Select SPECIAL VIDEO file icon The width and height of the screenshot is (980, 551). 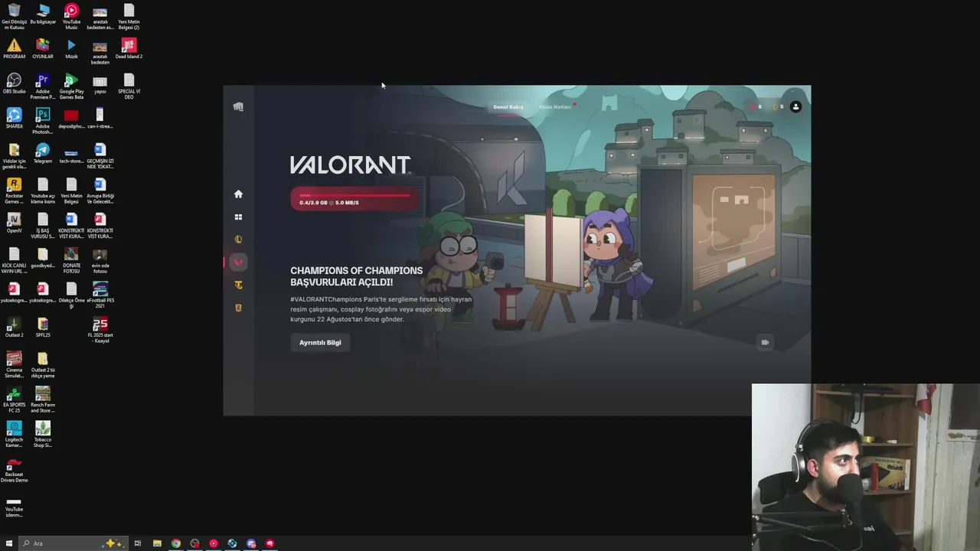point(129,86)
